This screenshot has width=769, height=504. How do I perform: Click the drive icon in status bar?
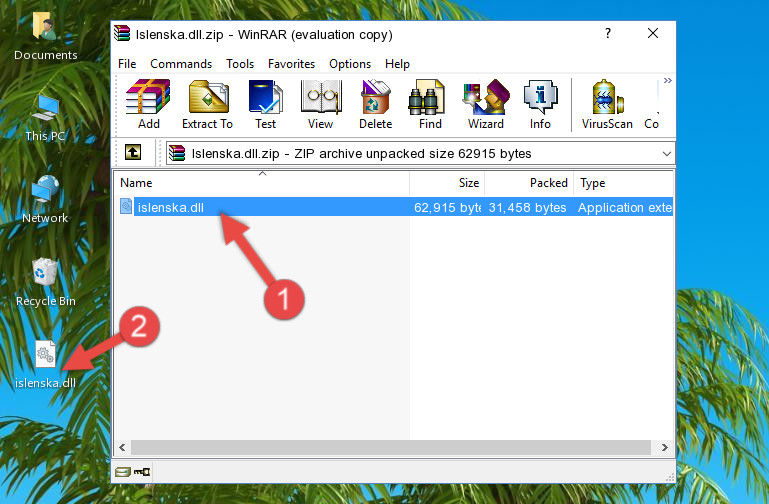123,472
